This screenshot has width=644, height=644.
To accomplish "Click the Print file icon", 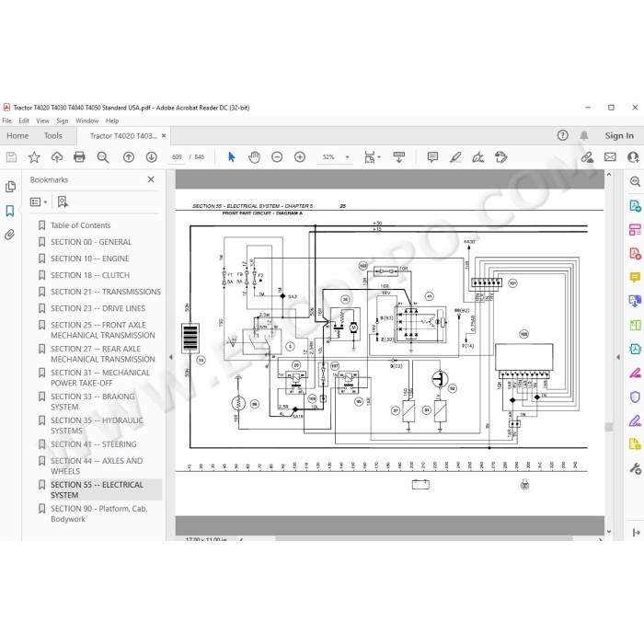I will (x=79, y=157).
